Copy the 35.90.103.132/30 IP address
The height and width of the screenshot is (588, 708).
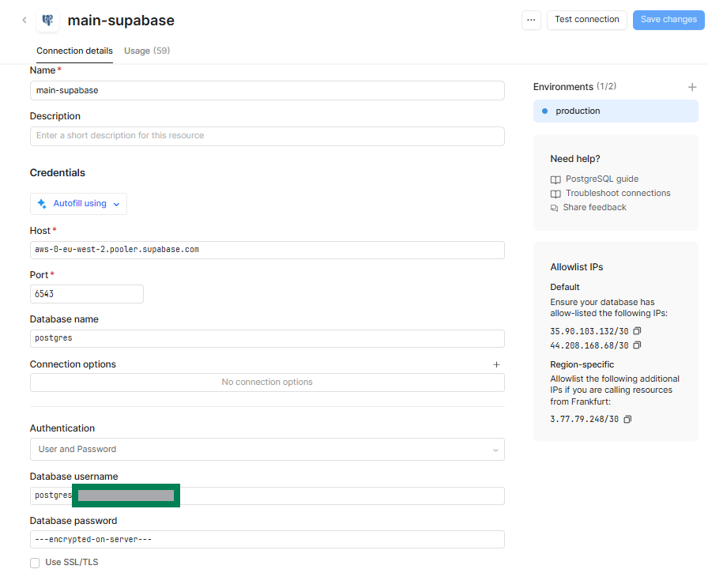click(637, 331)
